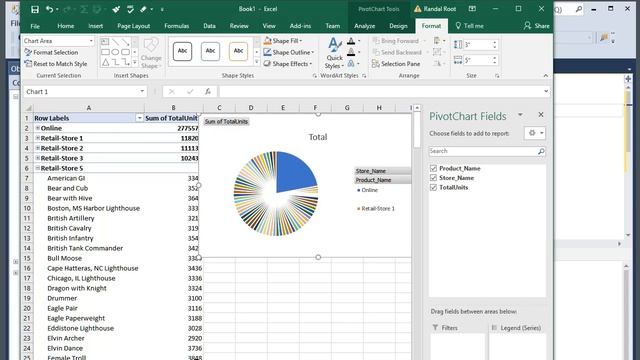Open the File tab

(x=35, y=26)
